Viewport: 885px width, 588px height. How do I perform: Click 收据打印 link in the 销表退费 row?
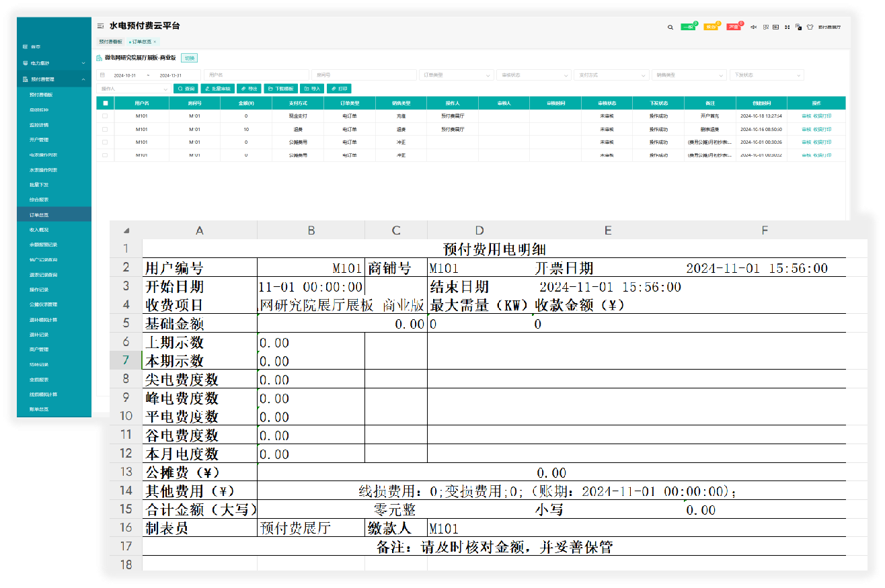coord(822,129)
